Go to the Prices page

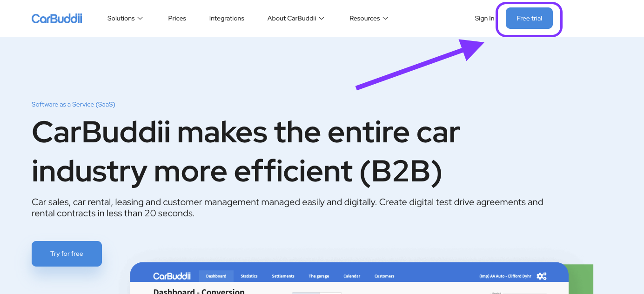(177, 18)
